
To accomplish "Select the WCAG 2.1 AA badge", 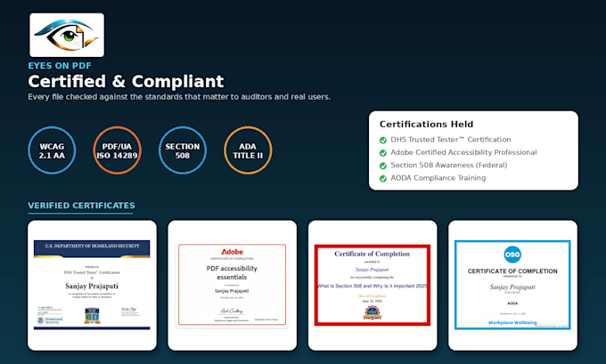I will pos(52,150).
